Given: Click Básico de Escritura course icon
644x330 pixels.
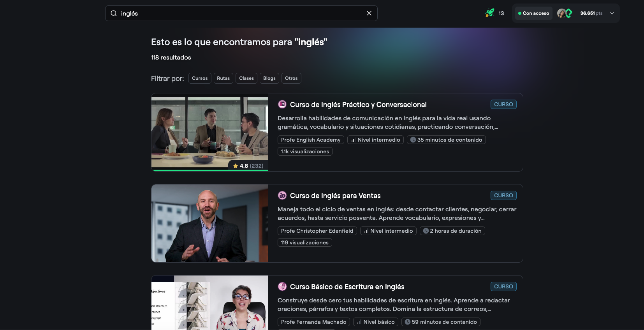Looking at the screenshot, I should coord(282,286).
